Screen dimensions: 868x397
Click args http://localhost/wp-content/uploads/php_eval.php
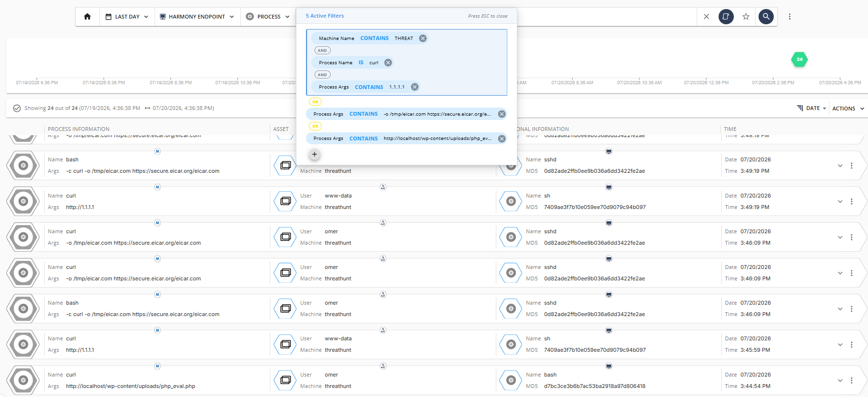(130, 386)
